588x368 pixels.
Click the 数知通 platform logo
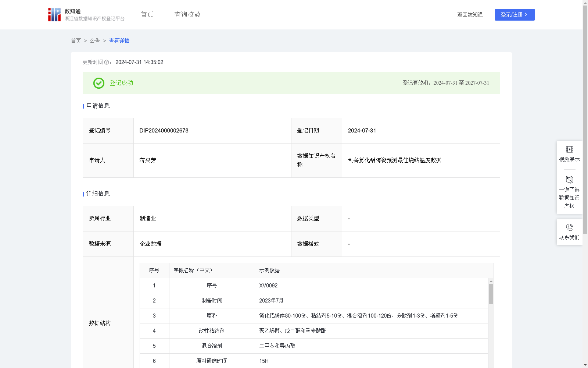point(86,15)
